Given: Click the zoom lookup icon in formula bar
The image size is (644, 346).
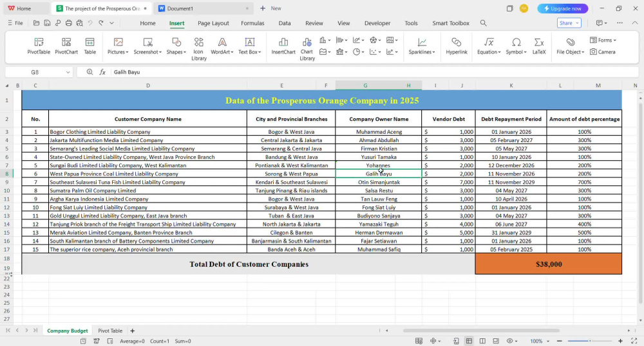Looking at the screenshot, I should [x=90, y=72].
